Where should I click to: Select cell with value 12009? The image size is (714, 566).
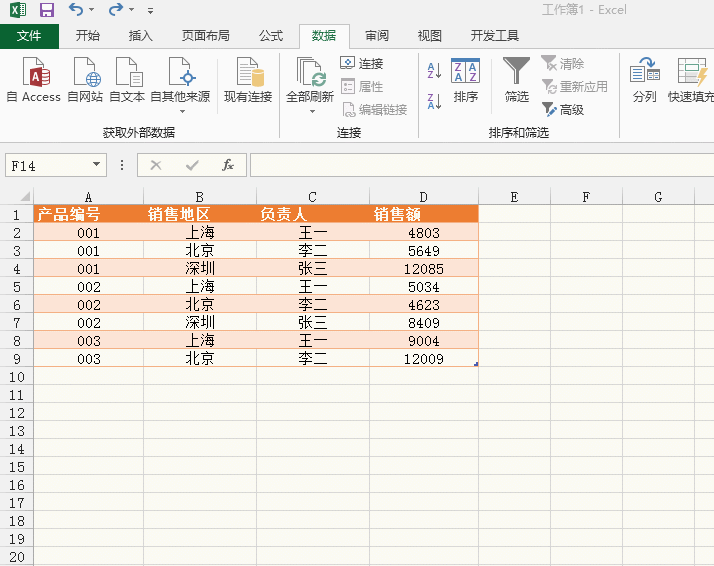[424, 359]
